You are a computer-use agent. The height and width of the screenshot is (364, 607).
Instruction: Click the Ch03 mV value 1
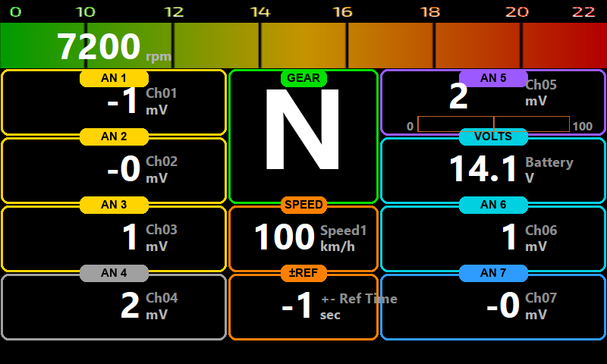(130, 237)
